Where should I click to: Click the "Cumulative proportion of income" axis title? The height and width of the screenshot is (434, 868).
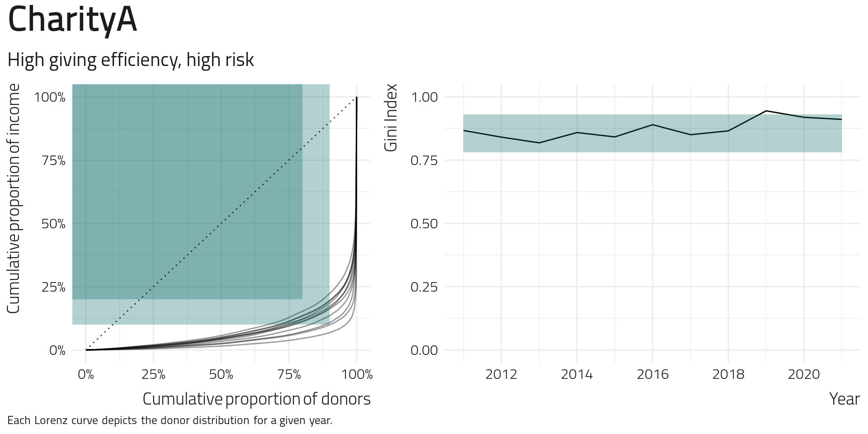(x=14, y=198)
